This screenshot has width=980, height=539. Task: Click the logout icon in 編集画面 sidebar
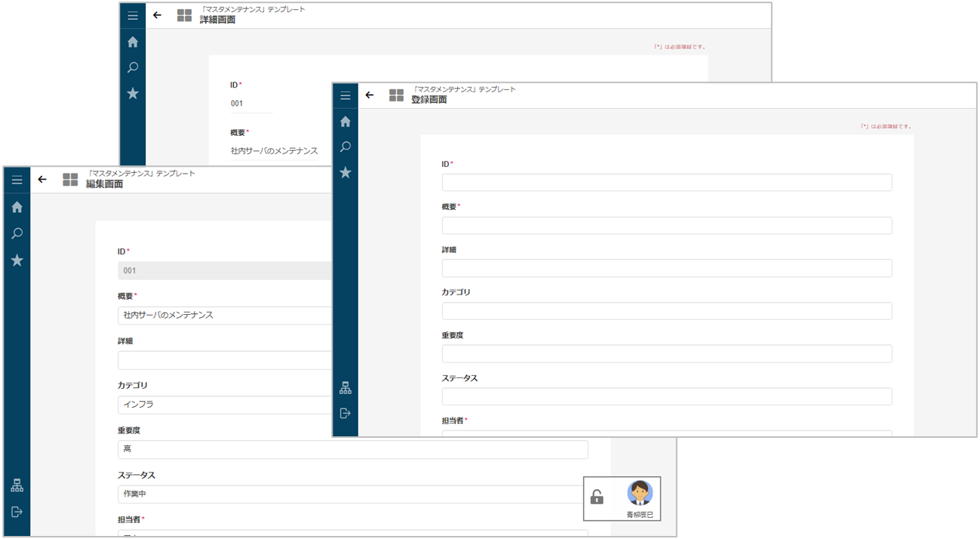pos(17,512)
